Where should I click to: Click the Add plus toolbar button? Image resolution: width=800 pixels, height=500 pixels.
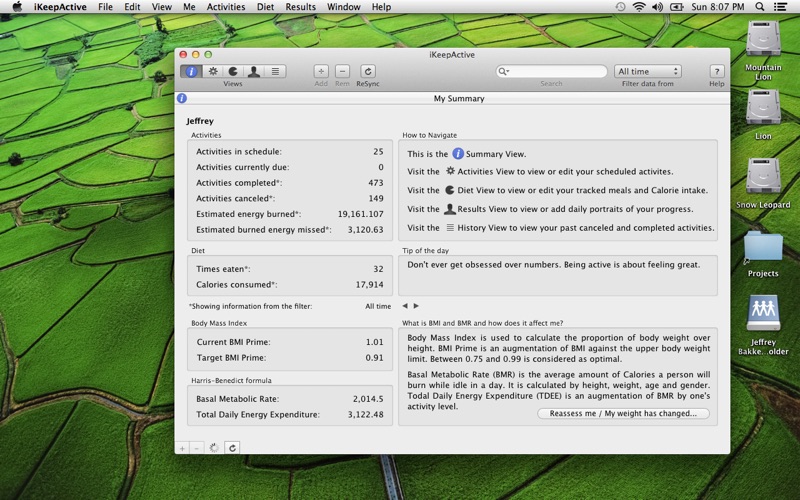coord(321,71)
